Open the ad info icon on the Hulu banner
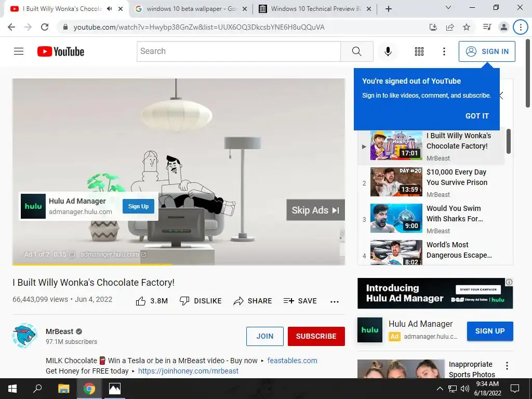The height and width of the screenshot is (399, 532). click(x=509, y=282)
